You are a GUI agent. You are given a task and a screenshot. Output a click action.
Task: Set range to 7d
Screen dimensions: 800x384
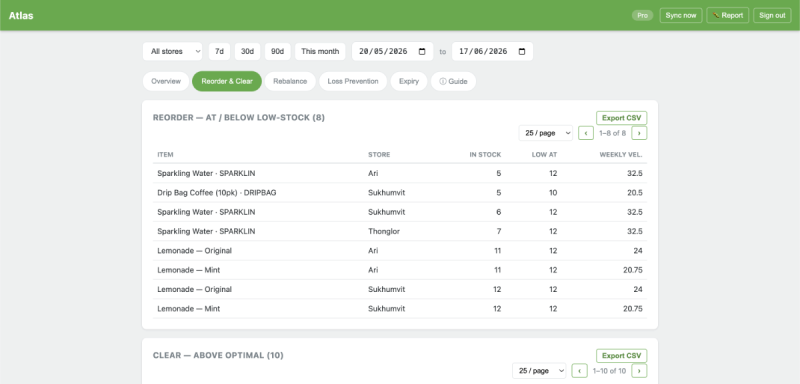(x=219, y=52)
